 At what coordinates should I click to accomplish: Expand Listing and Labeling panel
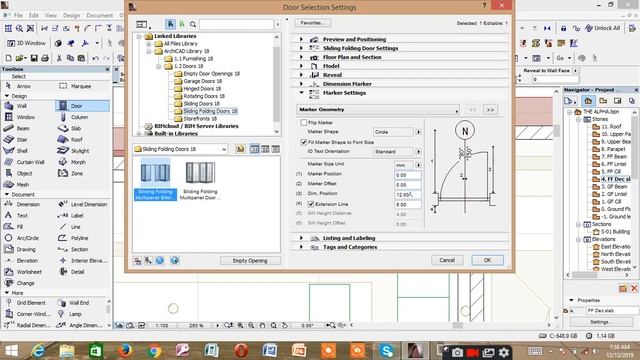point(301,238)
